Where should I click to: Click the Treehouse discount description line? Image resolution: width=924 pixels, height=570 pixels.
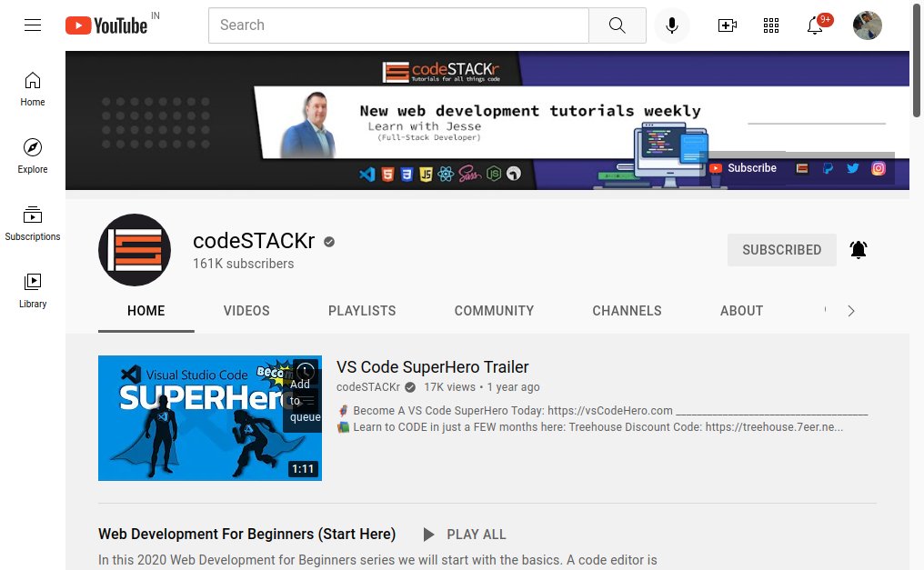[x=590, y=427]
